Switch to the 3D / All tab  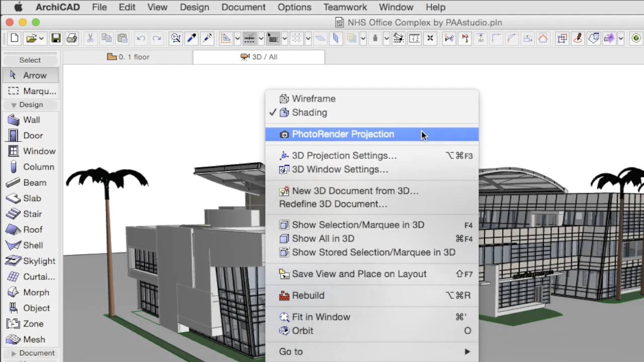pyautogui.click(x=259, y=57)
